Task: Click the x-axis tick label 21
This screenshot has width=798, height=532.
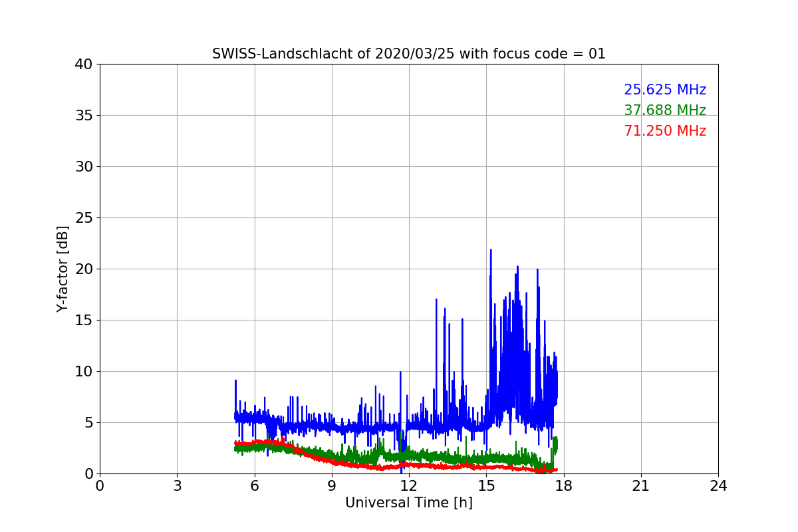Action: pyautogui.click(x=641, y=486)
